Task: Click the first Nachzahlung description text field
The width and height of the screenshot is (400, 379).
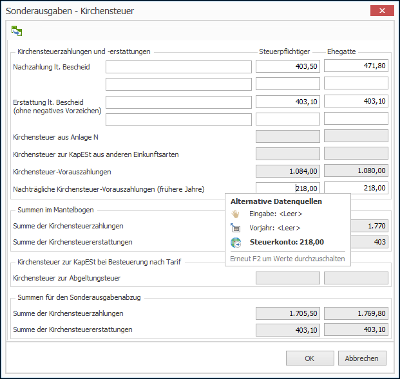Action: [x=179, y=67]
